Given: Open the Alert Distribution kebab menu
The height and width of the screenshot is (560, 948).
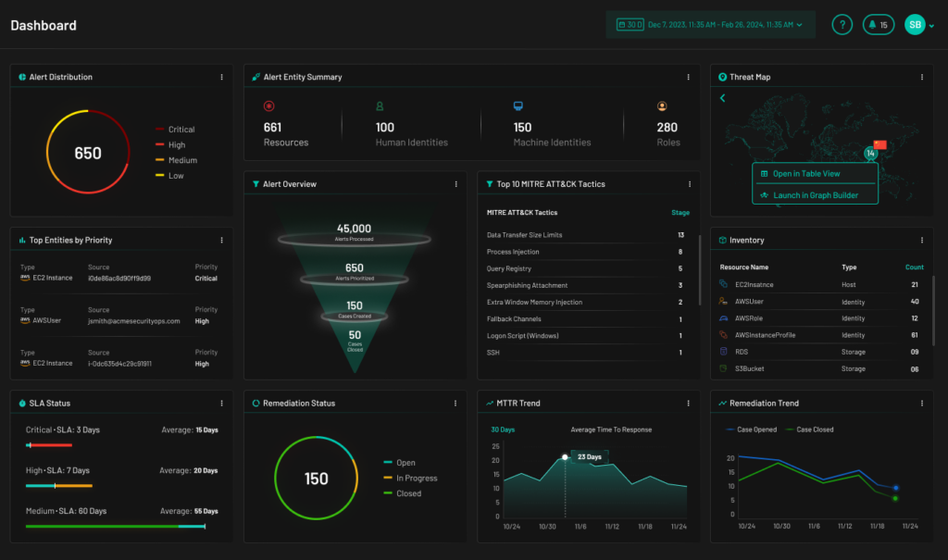Looking at the screenshot, I should coord(221,77).
